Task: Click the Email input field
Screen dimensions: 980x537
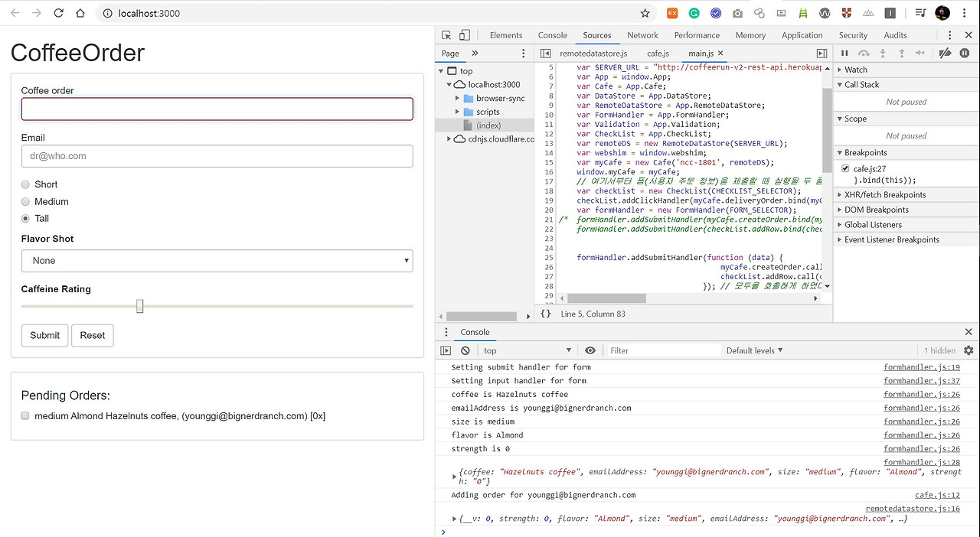Action: [217, 156]
